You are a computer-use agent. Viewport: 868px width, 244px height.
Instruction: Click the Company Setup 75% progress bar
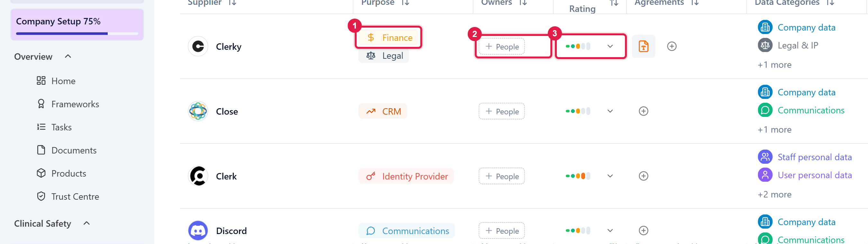click(77, 34)
